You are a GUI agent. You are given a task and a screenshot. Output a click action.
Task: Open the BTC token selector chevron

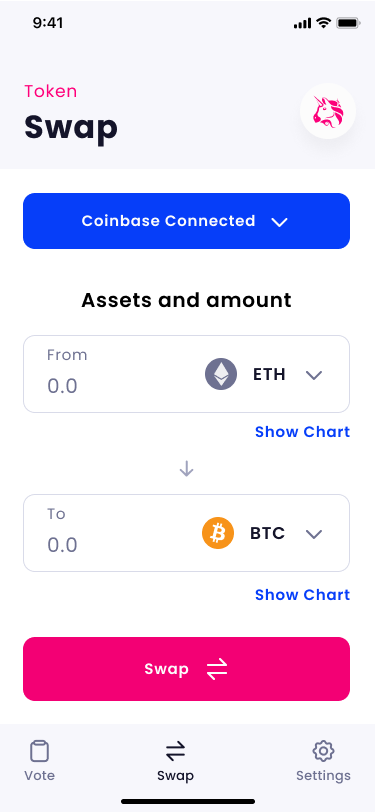[314, 534]
